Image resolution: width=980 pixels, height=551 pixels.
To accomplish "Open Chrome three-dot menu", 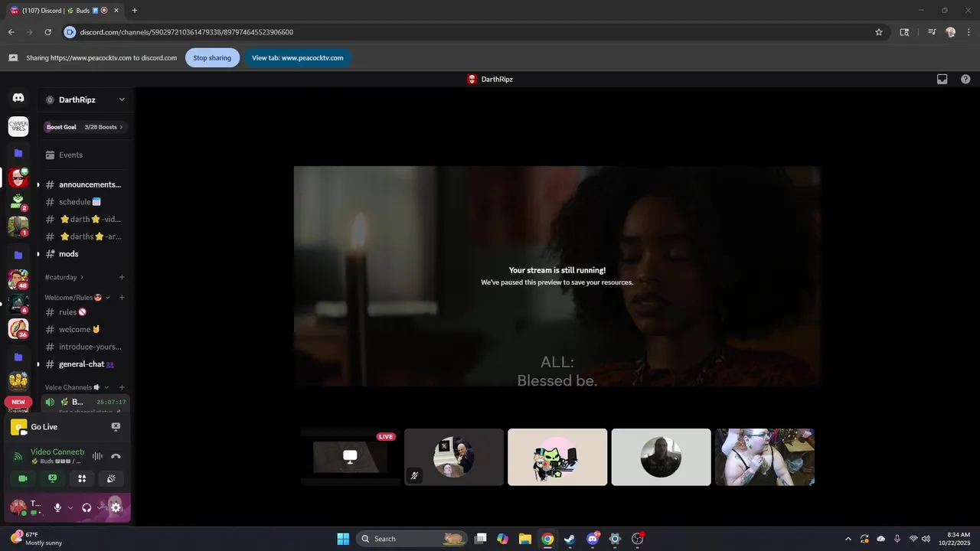I will tap(967, 32).
